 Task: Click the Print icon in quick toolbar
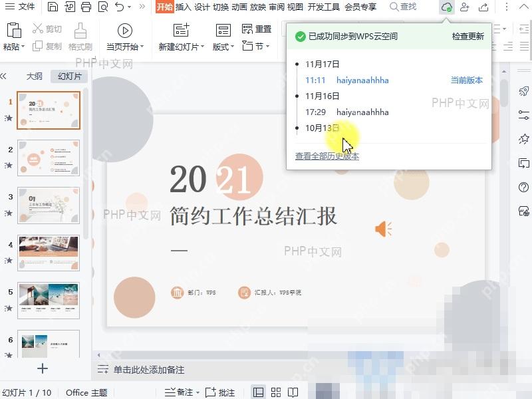[x=86, y=7]
